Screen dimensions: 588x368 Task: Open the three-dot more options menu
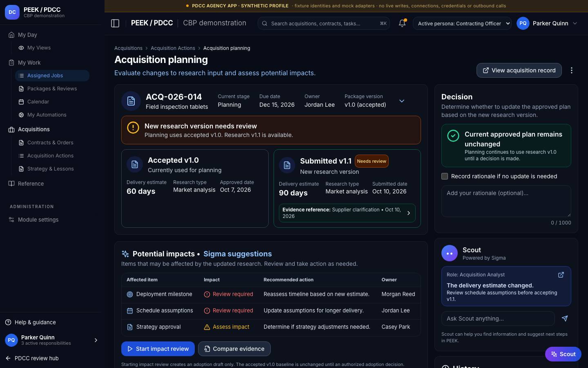(x=572, y=70)
